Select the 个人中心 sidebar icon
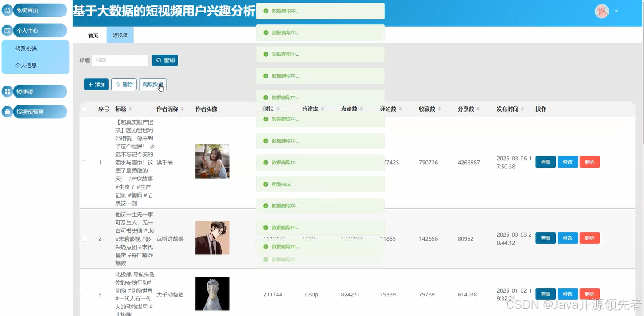644x316 pixels. [x=7, y=31]
